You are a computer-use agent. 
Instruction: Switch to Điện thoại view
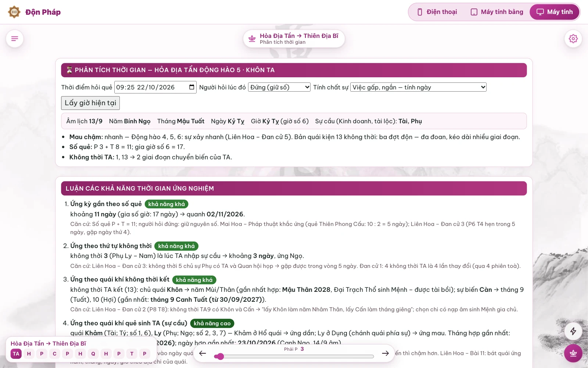[x=437, y=12]
